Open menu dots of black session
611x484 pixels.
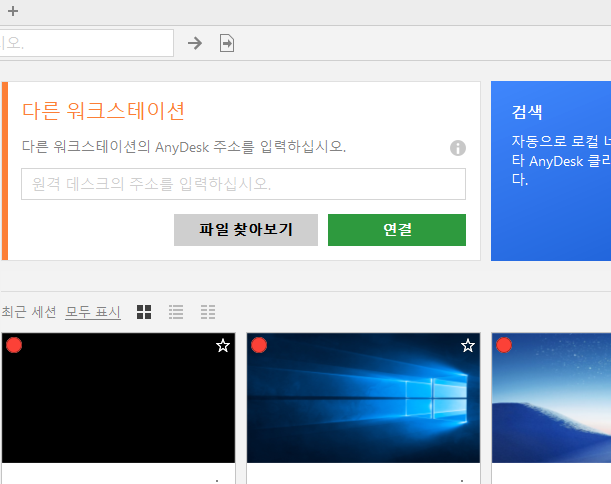[x=217, y=482]
